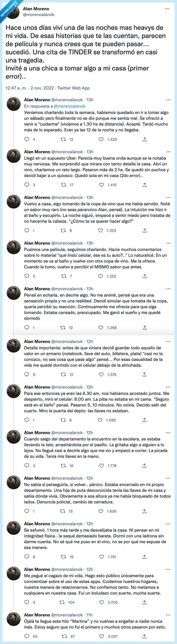177x644 pixels.
Task: Open more options on the main tweet
Action: coord(167,9)
